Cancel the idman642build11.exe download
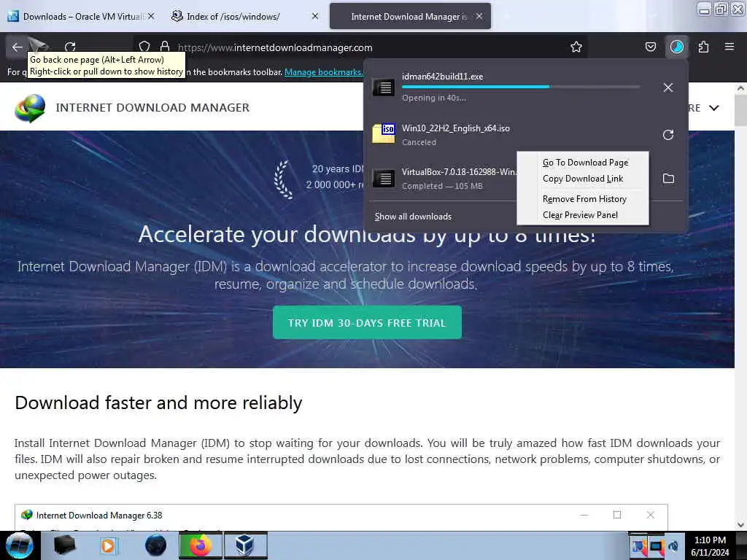The height and width of the screenshot is (560, 747). pyautogui.click(x=668, y=87)
